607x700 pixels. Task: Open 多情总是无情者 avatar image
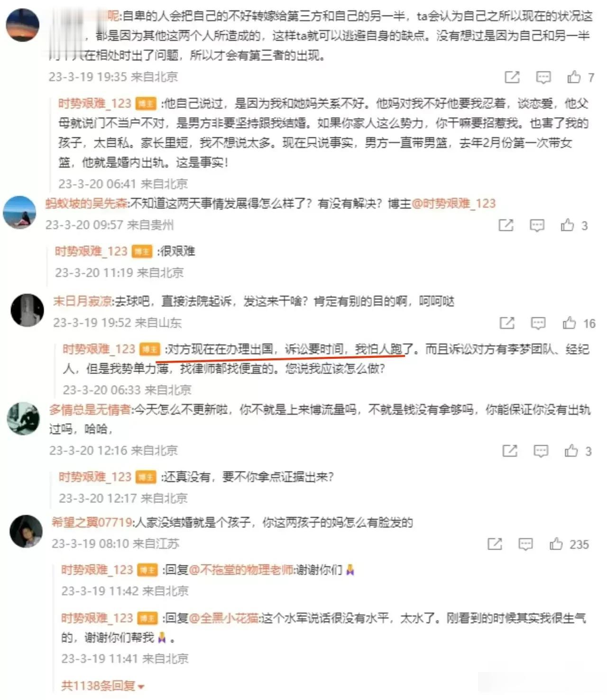coord(23,419)
